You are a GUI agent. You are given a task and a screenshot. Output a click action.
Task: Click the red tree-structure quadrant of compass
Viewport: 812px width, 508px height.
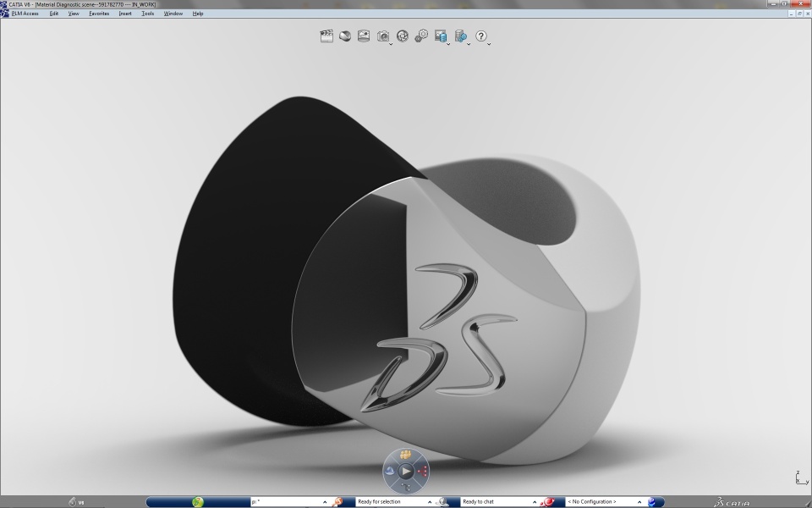pos(423,472)
